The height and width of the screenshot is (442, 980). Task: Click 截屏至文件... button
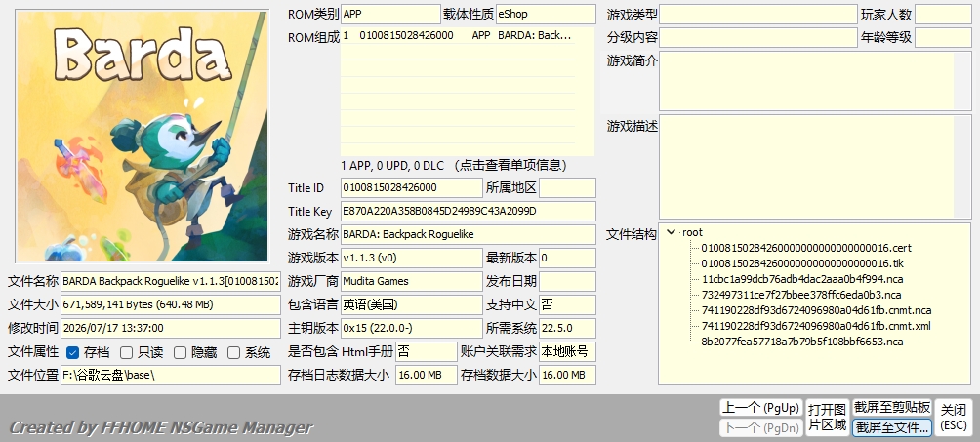892,427
